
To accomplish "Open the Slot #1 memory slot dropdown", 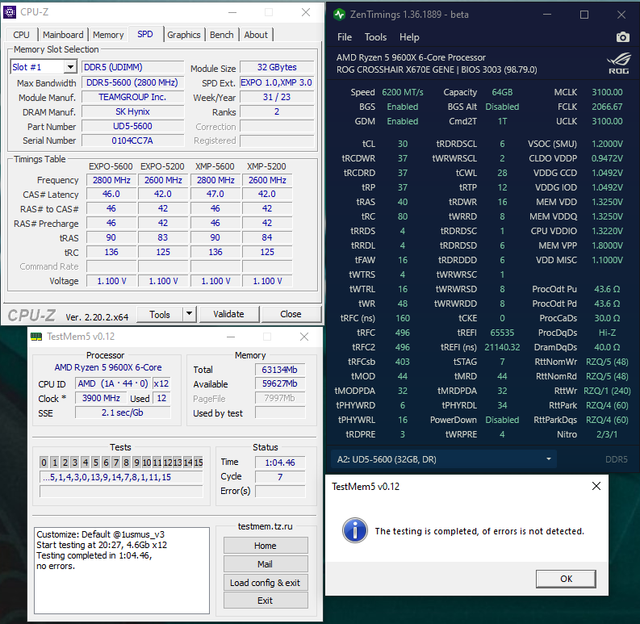I will [x=71, y=67].
